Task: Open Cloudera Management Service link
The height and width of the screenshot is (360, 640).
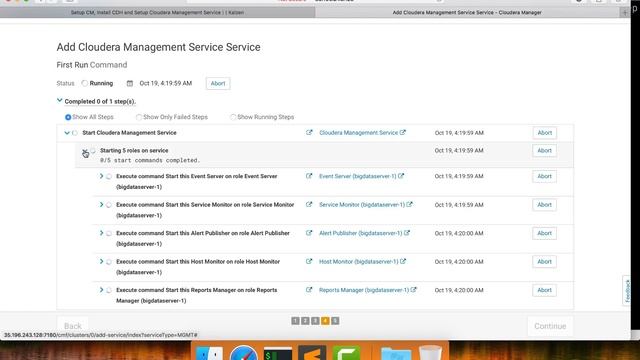Action: pos(358,133)
